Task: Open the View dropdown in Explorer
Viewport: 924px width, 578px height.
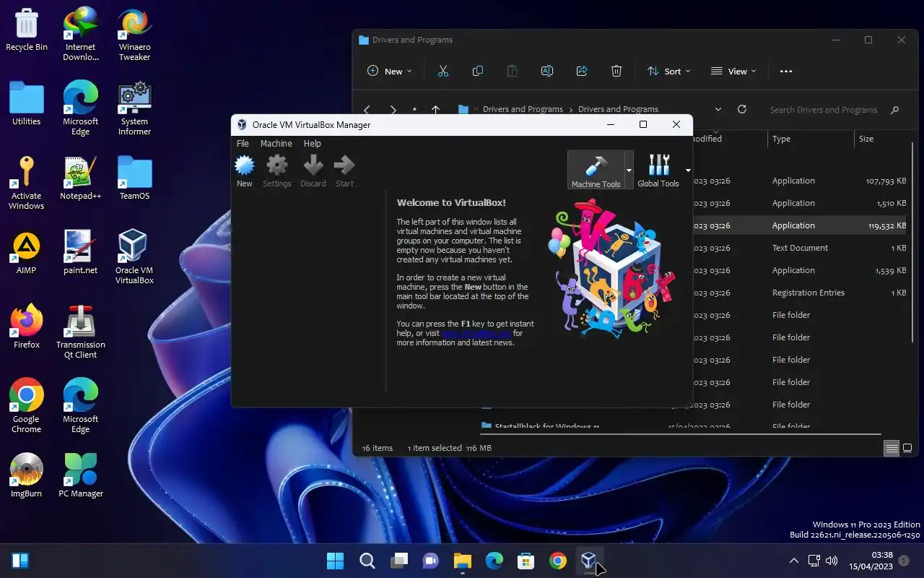Action: click(733, 71)
